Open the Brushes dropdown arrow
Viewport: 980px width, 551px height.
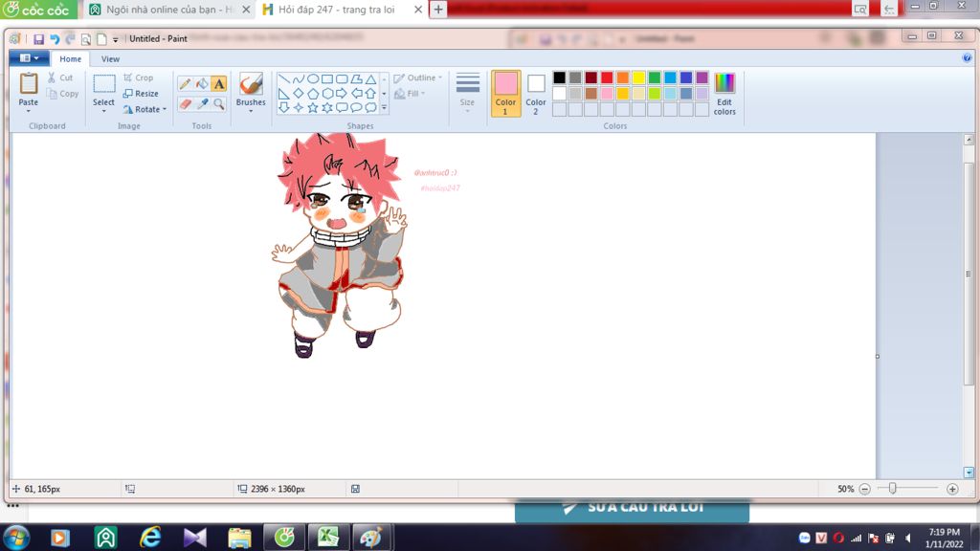(x=251, y=111)
